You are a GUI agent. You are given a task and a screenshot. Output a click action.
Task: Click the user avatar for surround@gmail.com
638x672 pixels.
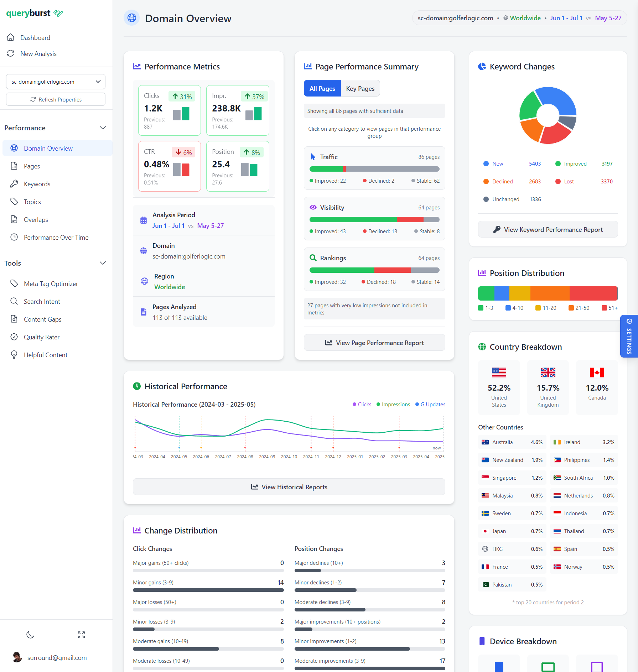coord(17,657)
